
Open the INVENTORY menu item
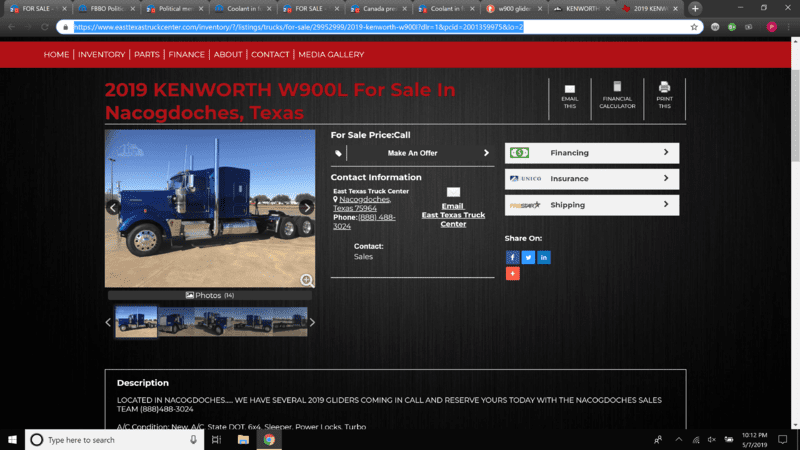102,55
